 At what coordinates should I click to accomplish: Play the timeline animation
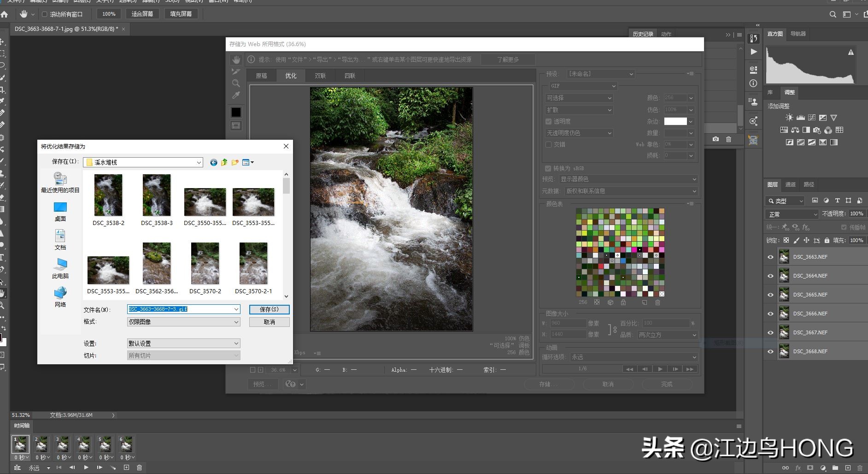[86, 468]
